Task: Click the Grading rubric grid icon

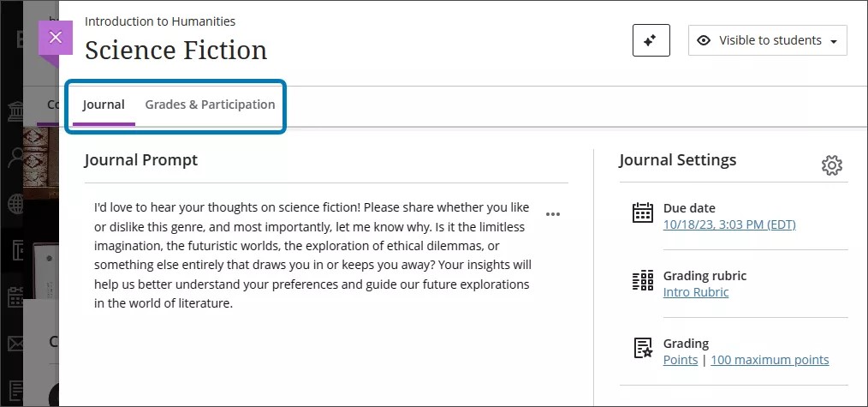Action: coord(642,281)
